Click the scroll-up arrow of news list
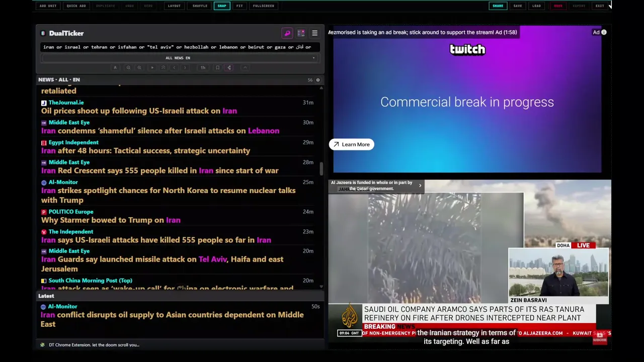644x362 pixels. tap(321, 88)
